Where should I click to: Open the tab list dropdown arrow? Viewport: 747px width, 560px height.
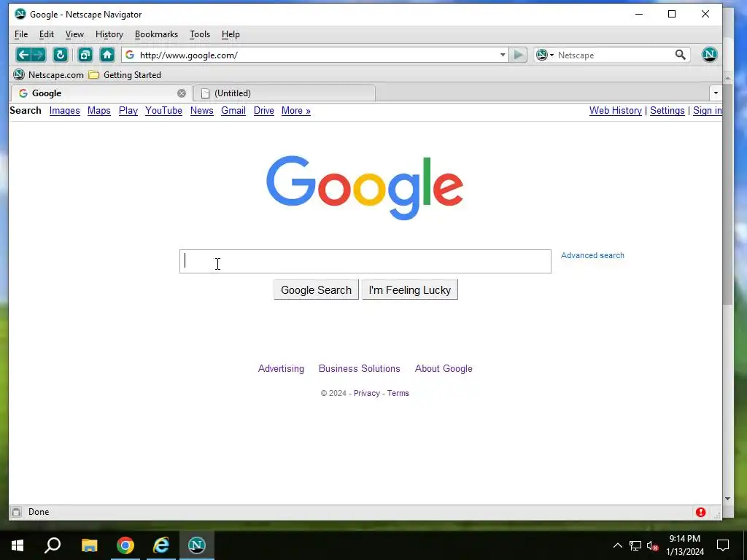tap(716, 93)
